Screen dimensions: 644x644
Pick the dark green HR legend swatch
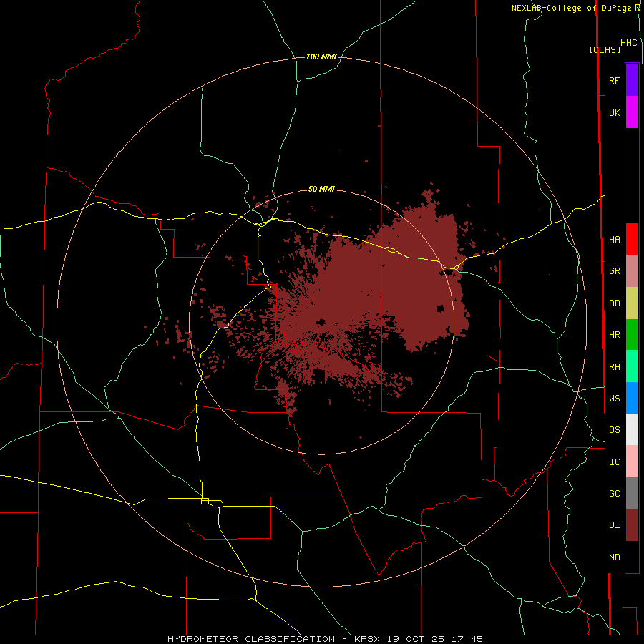coord(632,335)
